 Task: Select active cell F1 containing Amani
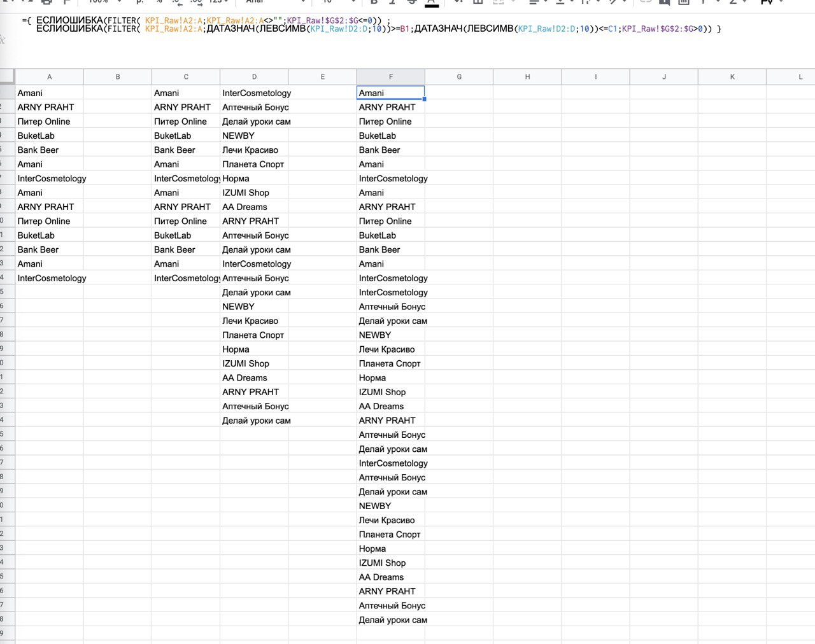[391, 93]
